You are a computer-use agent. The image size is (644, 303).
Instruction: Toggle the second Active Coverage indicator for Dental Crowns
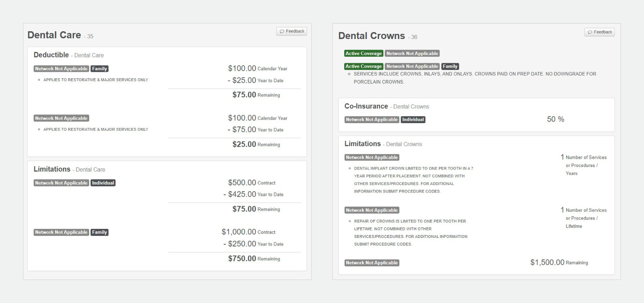(x=363, y=66)
